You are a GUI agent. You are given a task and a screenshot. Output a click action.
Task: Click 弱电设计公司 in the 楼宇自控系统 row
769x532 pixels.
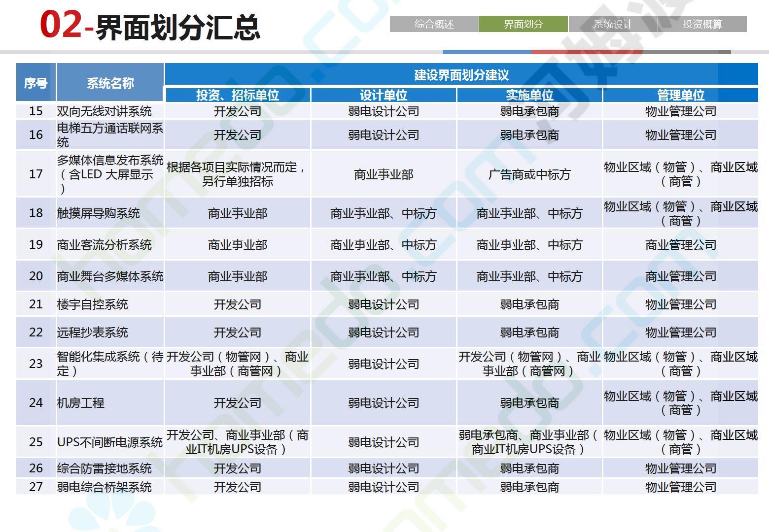click(x=384, y=304)
